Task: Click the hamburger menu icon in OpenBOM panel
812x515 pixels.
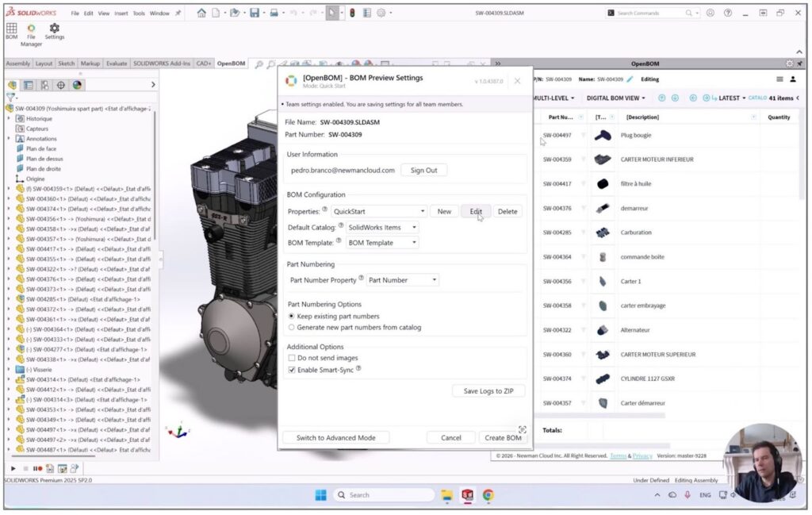Action: (780, 79)
